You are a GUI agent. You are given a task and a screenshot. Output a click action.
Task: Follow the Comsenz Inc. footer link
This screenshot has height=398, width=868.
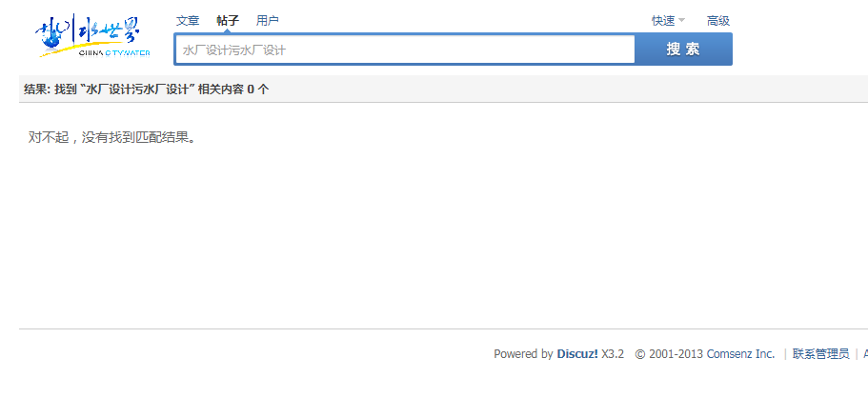[x=740, y=353]
